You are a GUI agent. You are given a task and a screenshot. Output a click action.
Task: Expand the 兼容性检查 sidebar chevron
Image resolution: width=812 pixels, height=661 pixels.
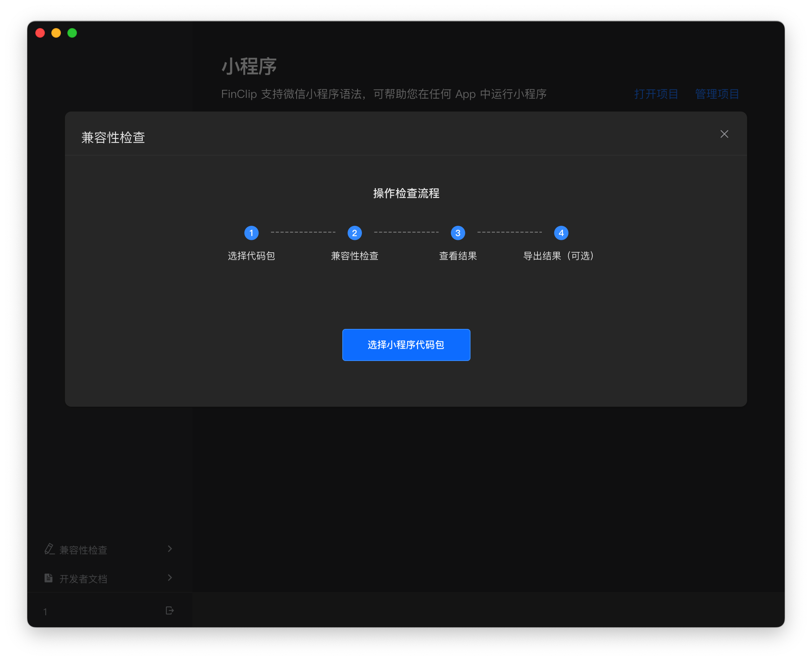(170, 549)
